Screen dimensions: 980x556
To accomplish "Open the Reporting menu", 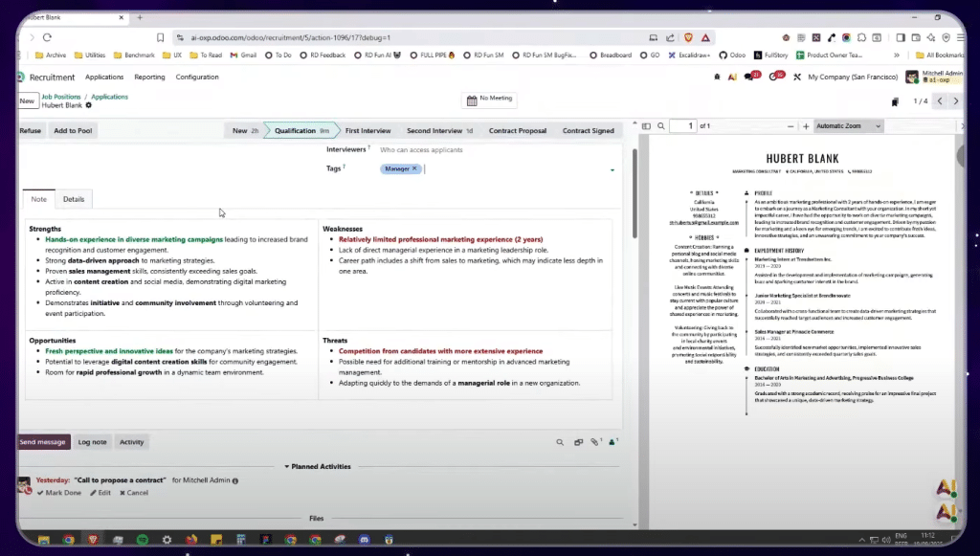I will pyautogui.click(x=149, y=77).
